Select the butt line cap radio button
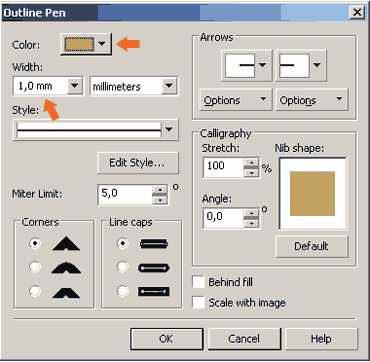This screenshot has width=370, height=362. pos(123,243)
